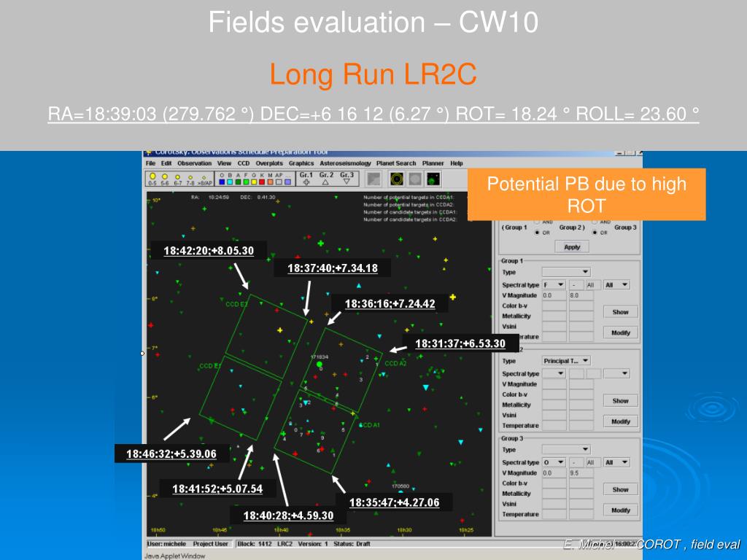Select the 5-6 magnitude circle icon

point(165,176)
